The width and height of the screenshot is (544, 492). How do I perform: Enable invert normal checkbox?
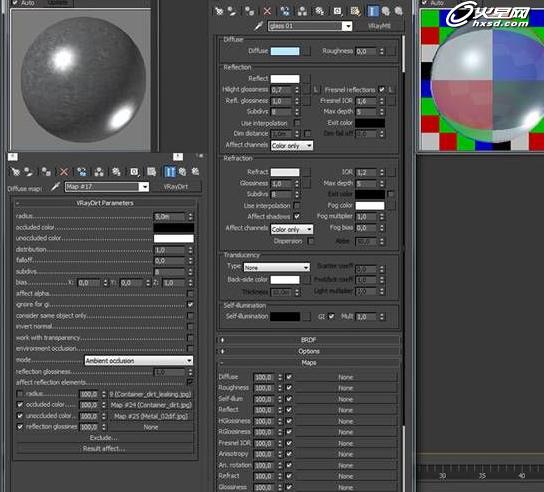pyautogui.click(x=190, y=326)
